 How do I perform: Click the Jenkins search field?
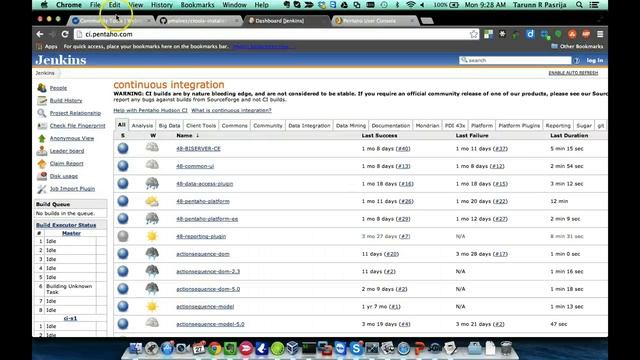point(515,60)
